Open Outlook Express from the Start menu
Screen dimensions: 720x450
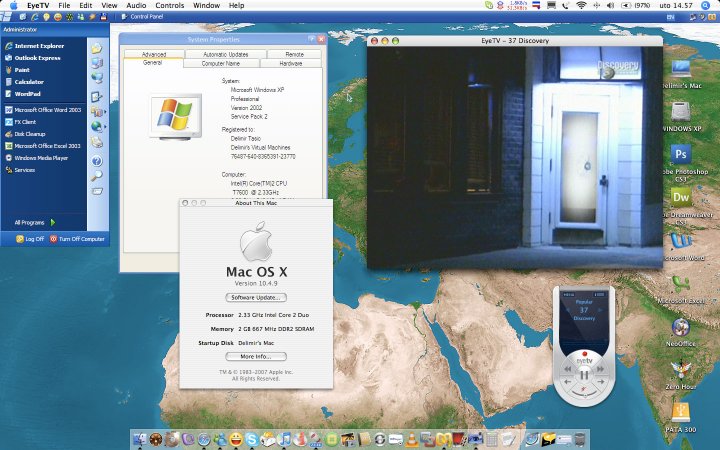[33, 58]
